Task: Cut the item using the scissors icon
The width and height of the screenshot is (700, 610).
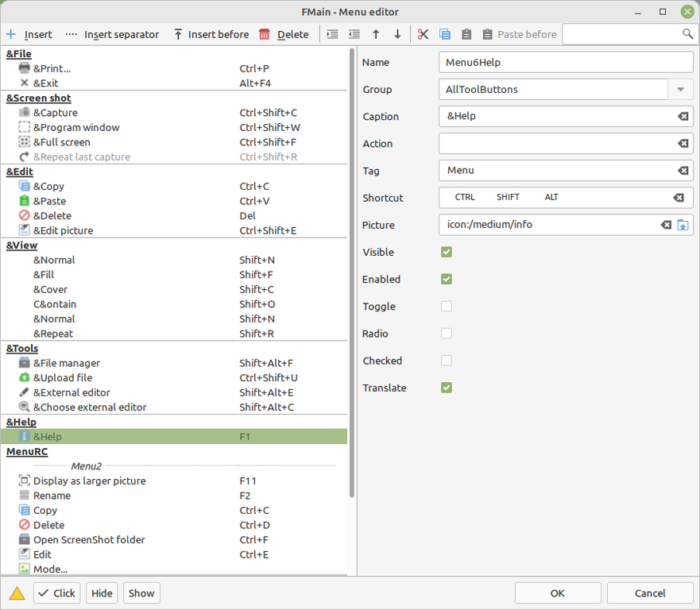Action: click(x=423, y=34)
